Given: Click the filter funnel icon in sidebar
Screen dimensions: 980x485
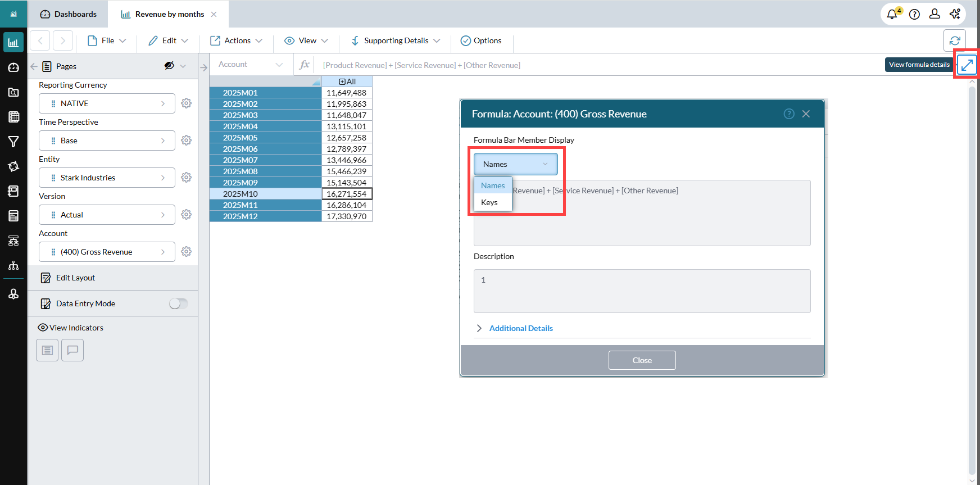Looking at the screenshot, I should (x=13, y=142).
